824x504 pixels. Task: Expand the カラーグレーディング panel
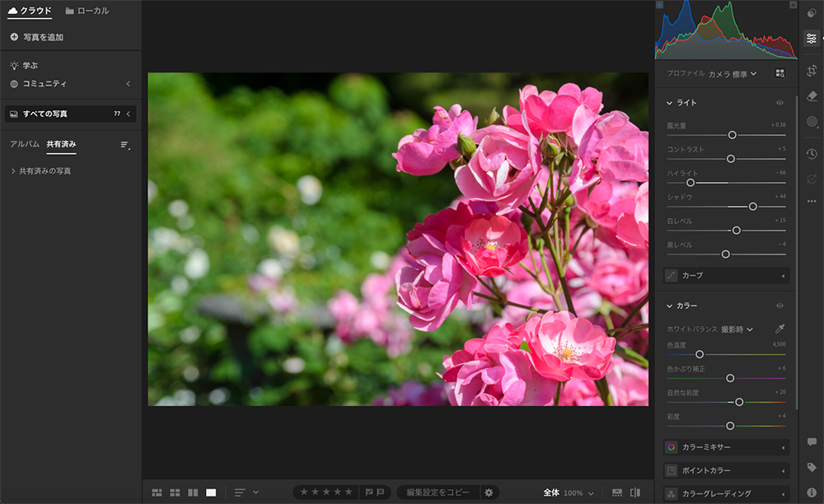pos(727,493)
